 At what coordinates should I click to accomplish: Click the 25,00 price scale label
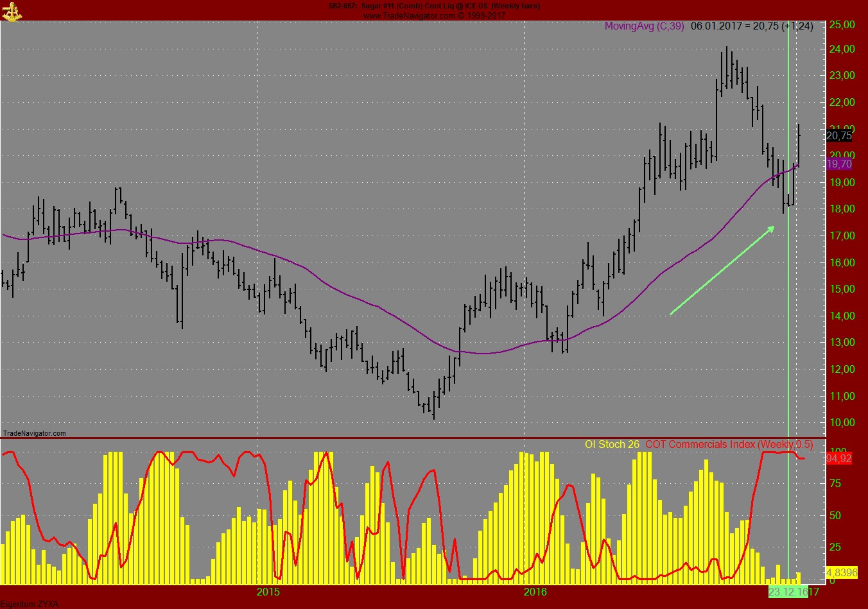coord(842,26)
